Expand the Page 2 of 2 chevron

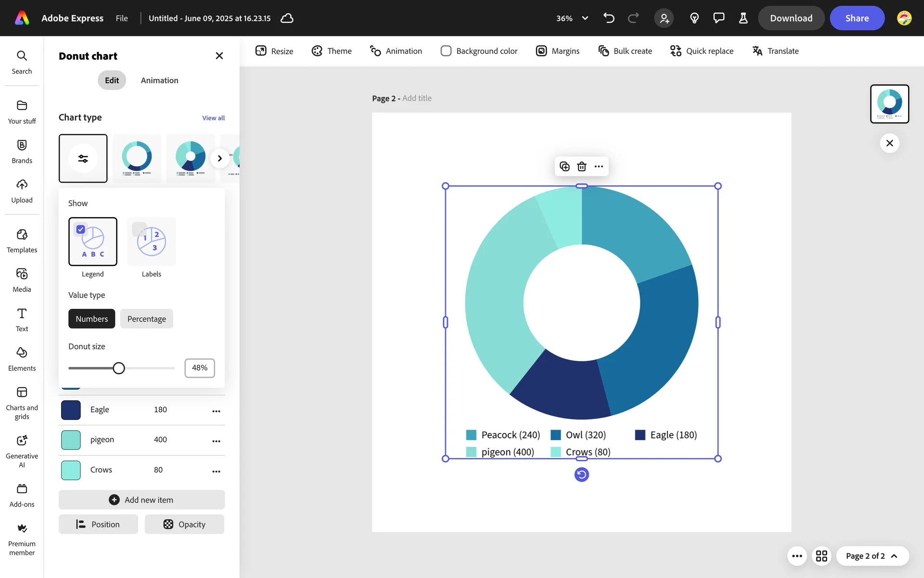pyautogui.click(x=894, y=556)
